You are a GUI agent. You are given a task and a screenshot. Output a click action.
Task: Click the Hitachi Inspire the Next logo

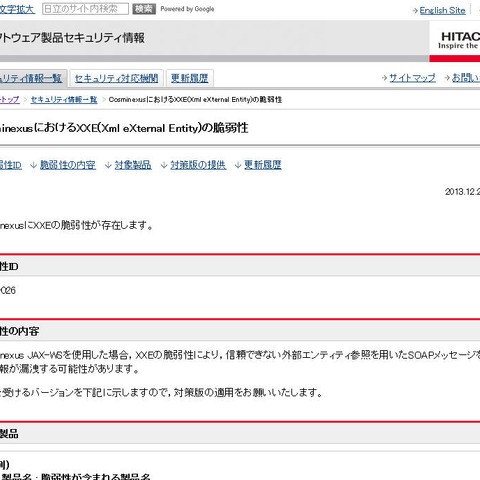click(459, 41)
